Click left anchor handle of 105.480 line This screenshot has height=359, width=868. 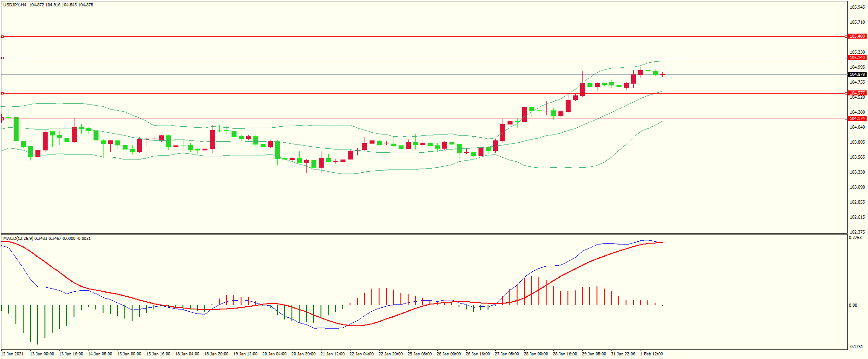[2, 36]
